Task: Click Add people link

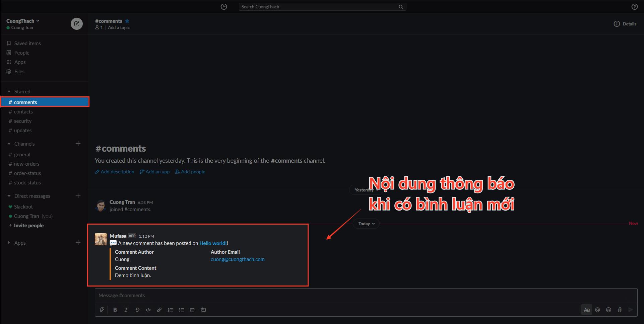Action: tap(190, 172)
